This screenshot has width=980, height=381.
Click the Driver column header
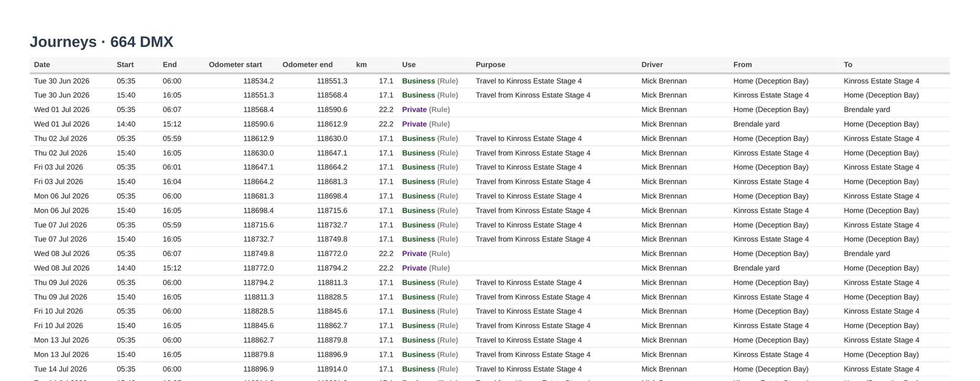click(652, 64)
